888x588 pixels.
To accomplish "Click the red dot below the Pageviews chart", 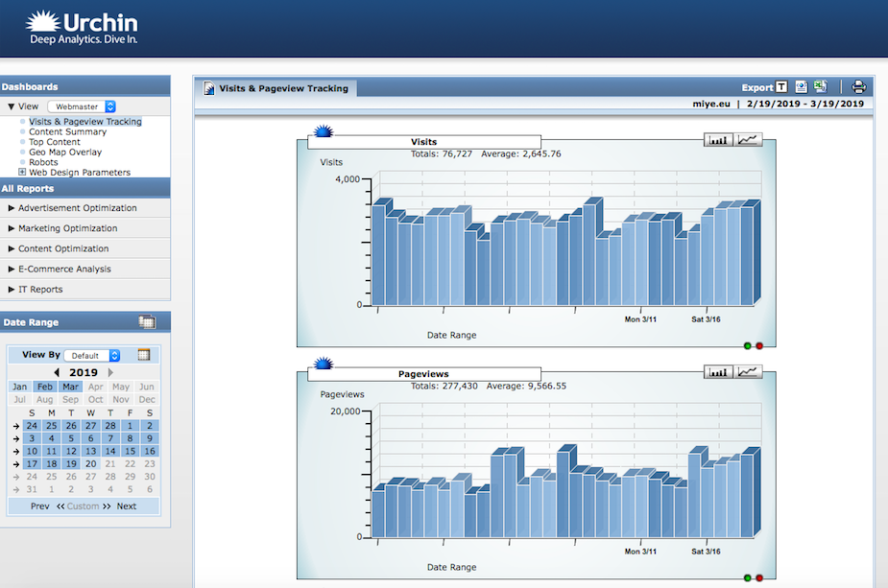I will pos(759,577).
